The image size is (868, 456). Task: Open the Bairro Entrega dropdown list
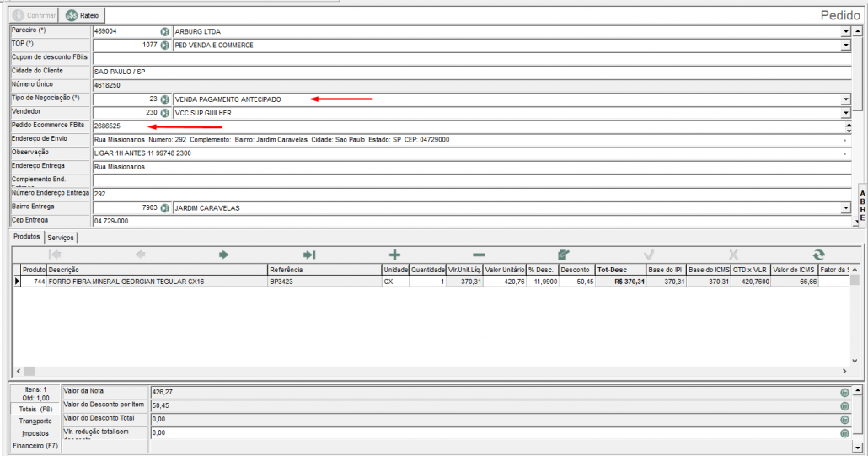[845, 207]
